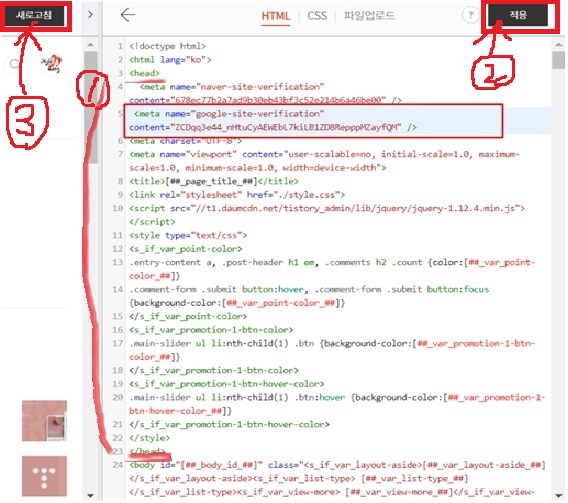This screenshot has width=568, height=503.
Task: Click the <s_if_var_promotion-1-btn-hover-color> opening line
Action: click(227, 384)
